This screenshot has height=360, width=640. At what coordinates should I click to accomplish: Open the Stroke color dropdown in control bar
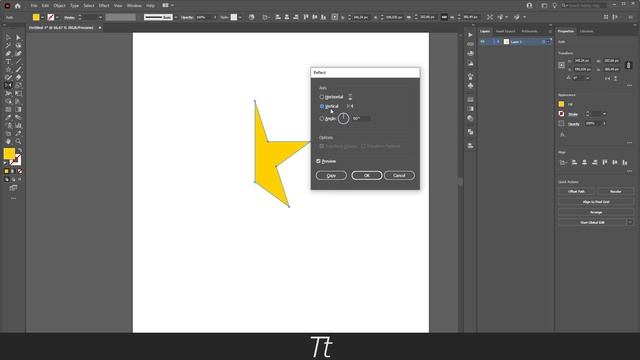click(x=57, y=17)
